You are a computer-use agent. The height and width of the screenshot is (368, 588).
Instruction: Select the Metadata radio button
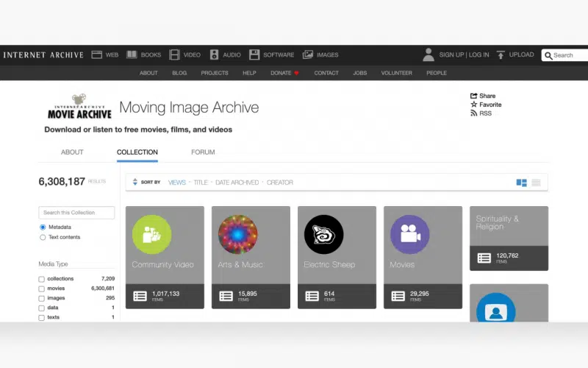click(43, 227)
